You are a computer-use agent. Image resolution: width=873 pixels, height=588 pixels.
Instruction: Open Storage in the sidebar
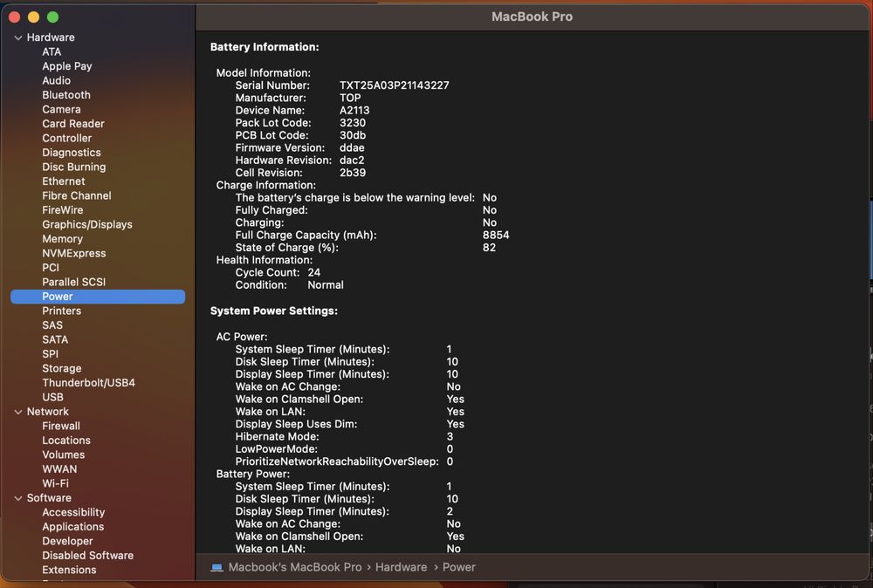pos(61,368)
